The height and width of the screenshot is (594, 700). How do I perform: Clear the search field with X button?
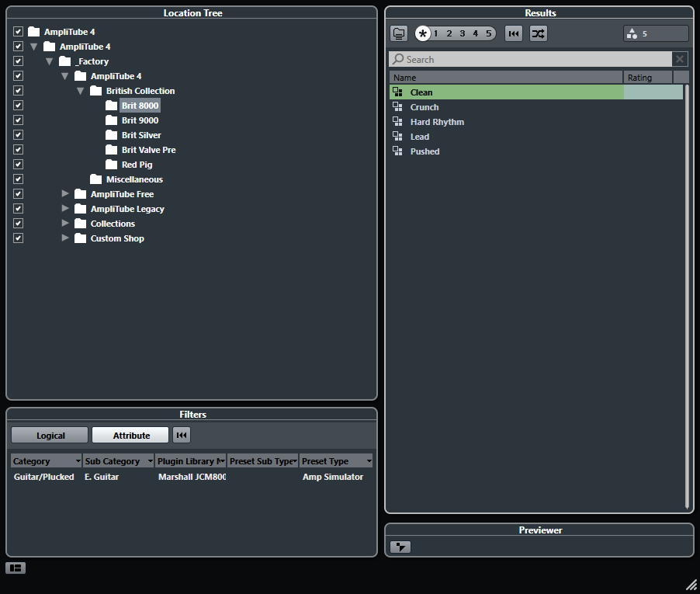(x=680, y=59)
